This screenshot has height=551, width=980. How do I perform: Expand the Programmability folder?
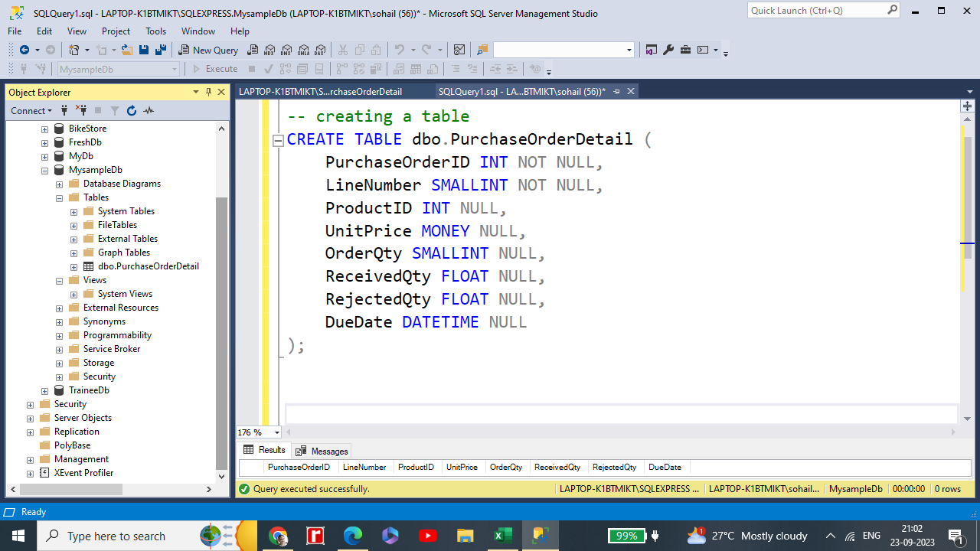(59, 335)
